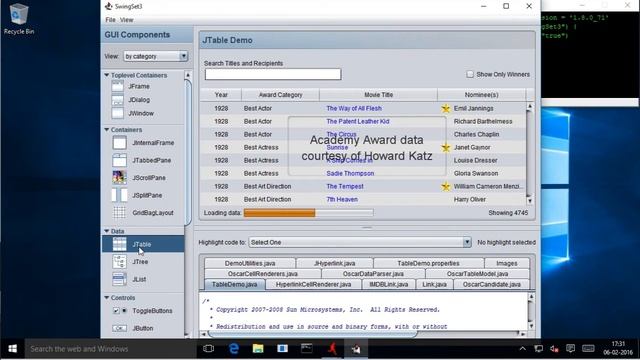Image resolution: width=640 pixels, height=360 pixels.
Task: Select the JTable demo icon
Action: pos(120,244)
